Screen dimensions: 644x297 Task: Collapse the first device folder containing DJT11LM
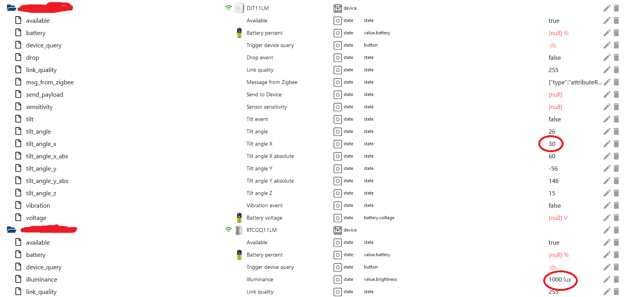point(11,8)
